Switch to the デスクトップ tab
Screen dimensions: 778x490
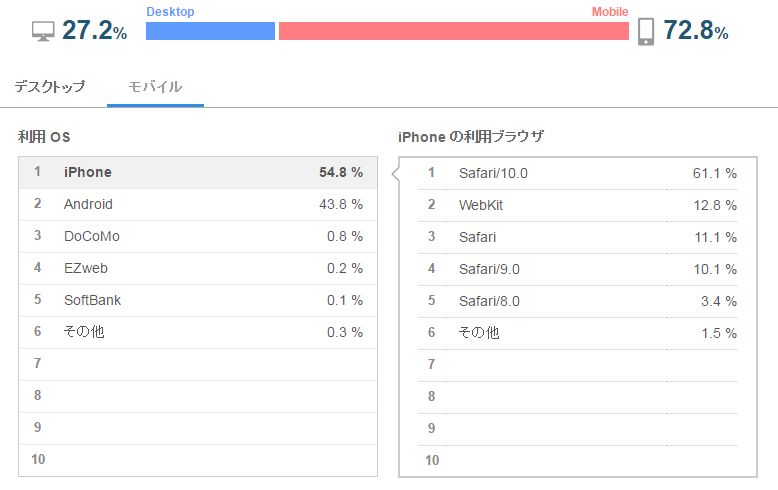point(50,86)
